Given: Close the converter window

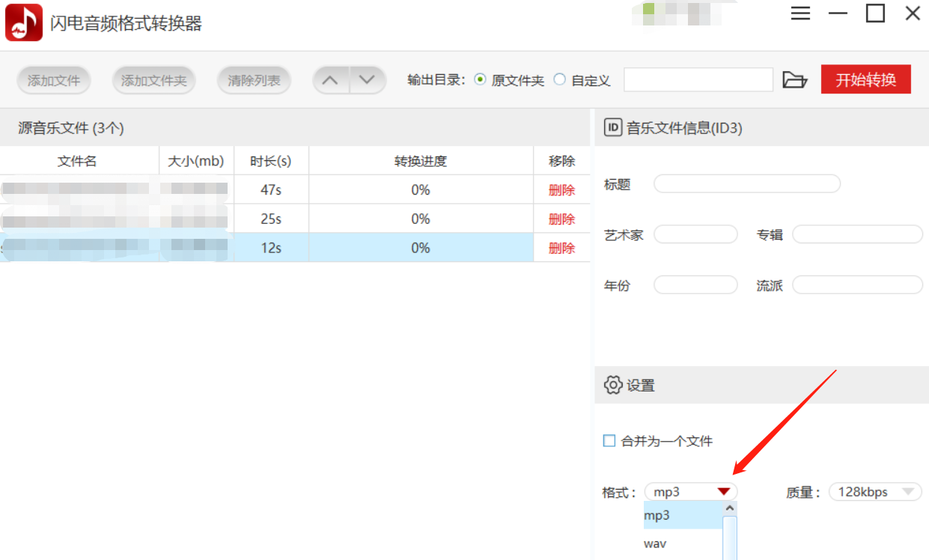Looking at the screenshot, I should click(913, 13).
